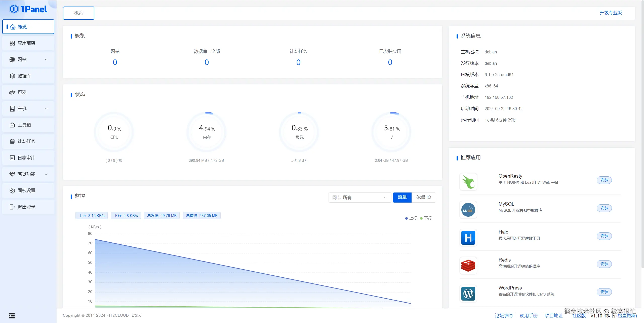Click the sidebar collapse icon at bottom-left
The image size is (644, 323).
[12, 316]
